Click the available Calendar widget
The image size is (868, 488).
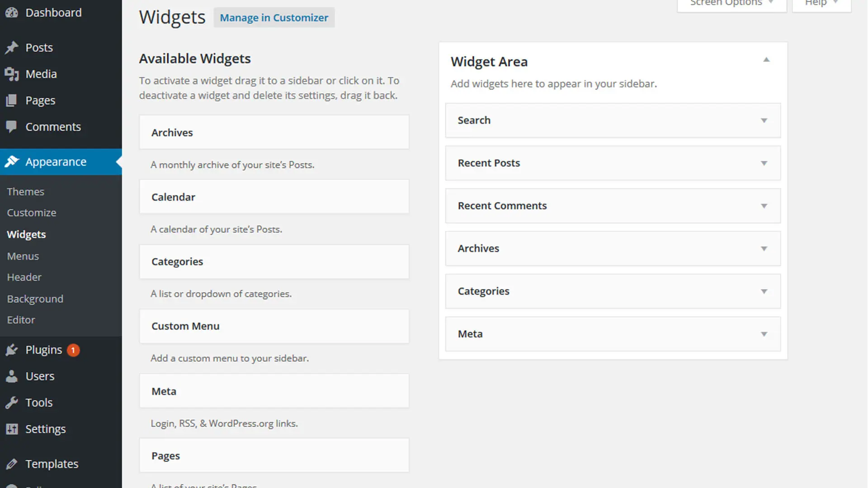pos(274,197)
